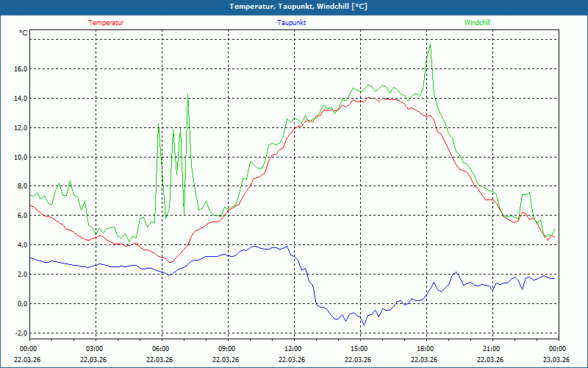Viewport: 588px width, 368px height.
Task: Select the -2,0 y-axis label
Action: click(x=20, y=333)
